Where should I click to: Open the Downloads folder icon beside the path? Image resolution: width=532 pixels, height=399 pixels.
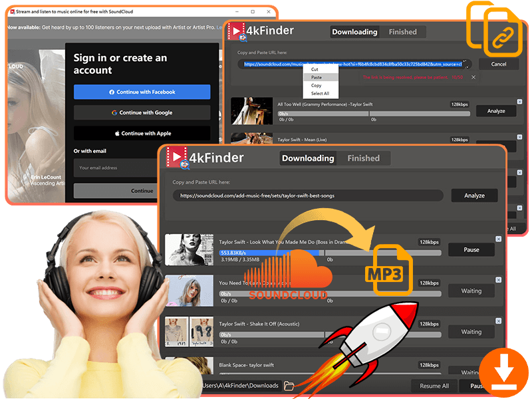289,386
